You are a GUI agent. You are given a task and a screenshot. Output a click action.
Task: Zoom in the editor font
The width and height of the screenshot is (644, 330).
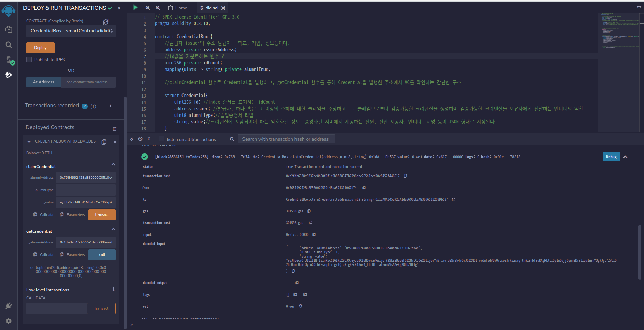pos(158,8)
